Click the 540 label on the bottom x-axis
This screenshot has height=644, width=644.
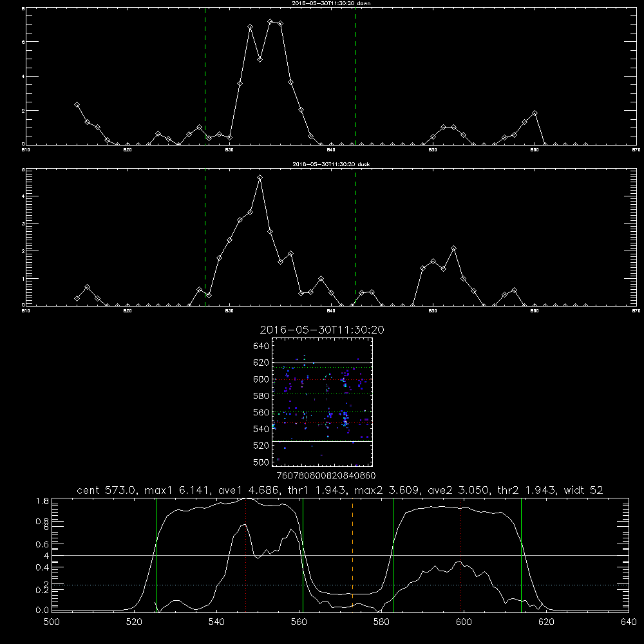(216, 622)
